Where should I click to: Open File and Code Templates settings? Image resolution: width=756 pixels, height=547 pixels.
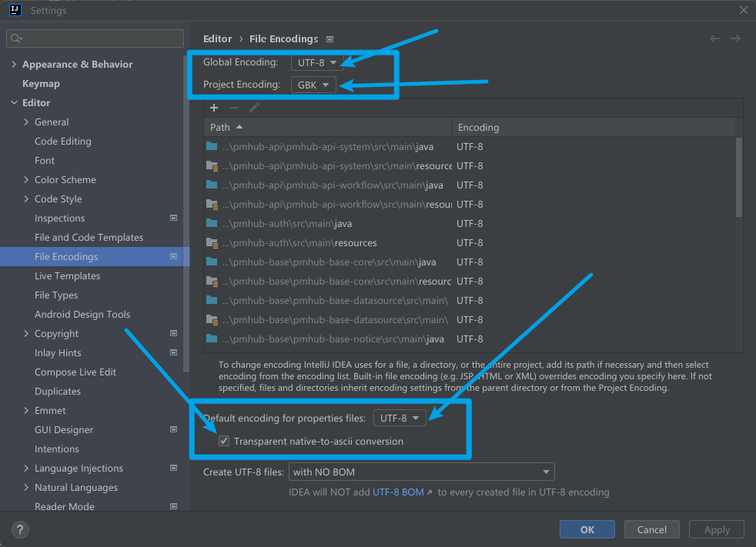pos(89,237)
